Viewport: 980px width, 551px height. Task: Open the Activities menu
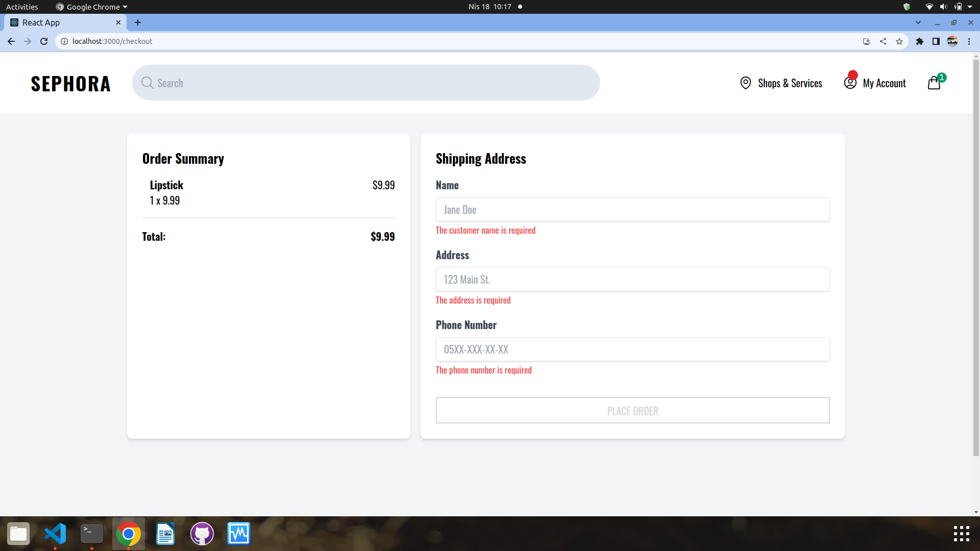pyautogui.click(x=21, y=7)
